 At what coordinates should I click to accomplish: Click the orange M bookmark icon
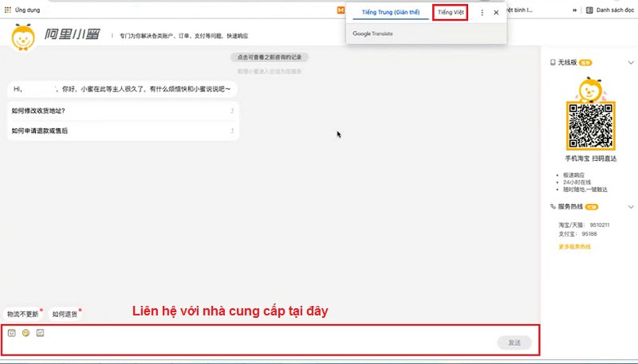(x=341, y=10)
